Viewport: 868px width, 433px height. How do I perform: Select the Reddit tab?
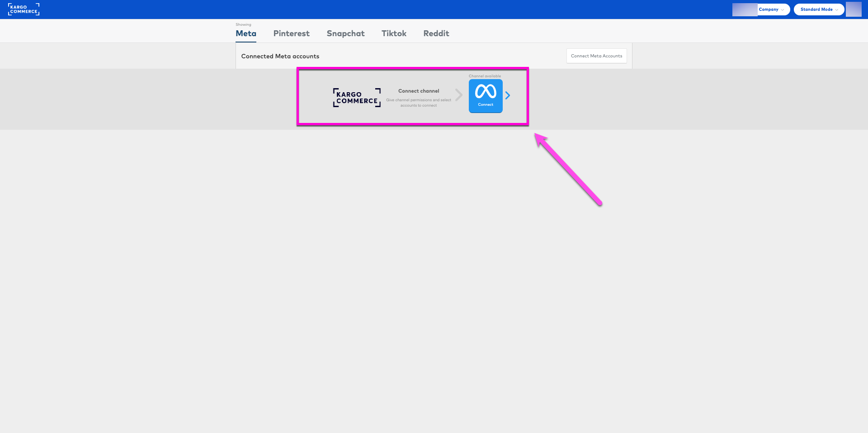(x=436, y=33)
